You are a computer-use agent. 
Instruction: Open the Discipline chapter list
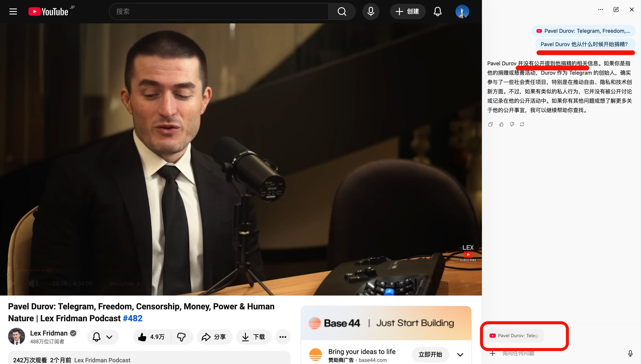(x=124, y=283)
